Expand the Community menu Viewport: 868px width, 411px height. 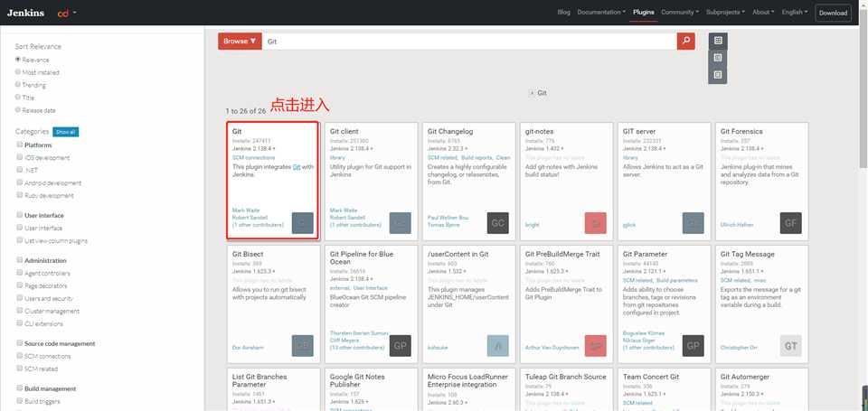click(680, 12)
